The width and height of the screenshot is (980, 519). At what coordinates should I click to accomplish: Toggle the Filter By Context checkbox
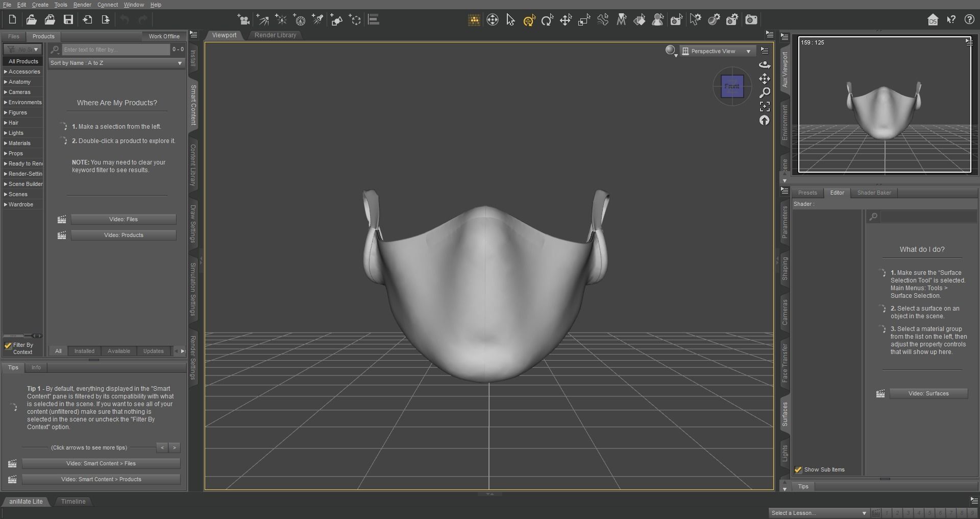click(7, 345)
